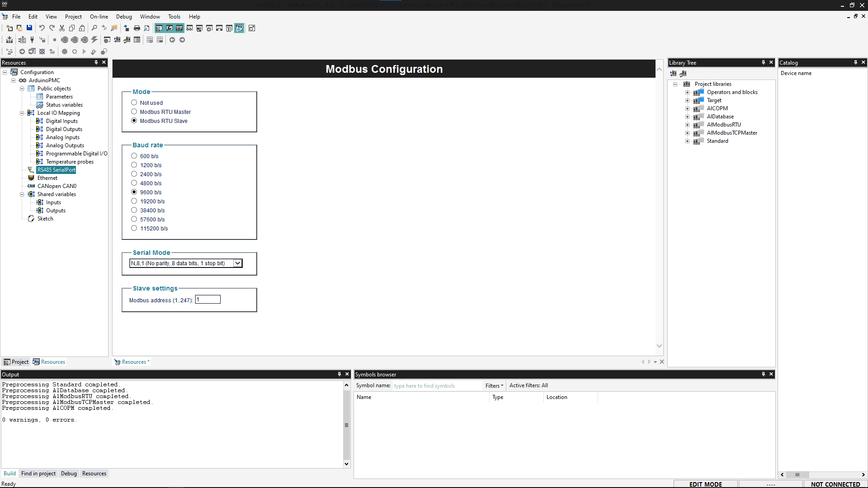Click the Modbus address input field
Image resolution: width=868 pixels, height=488 pixels.
(208, 300)
